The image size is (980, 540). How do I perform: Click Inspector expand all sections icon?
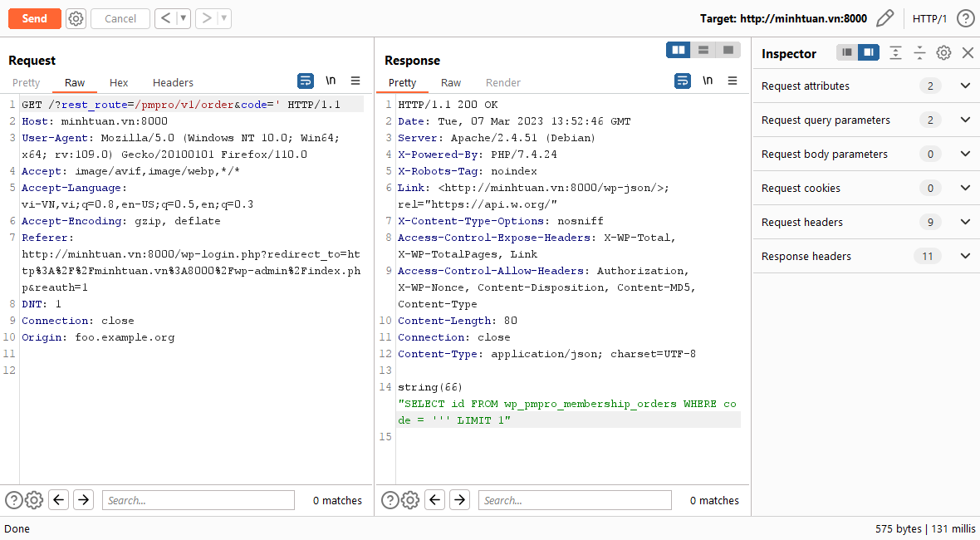click(x=895, y=53)
